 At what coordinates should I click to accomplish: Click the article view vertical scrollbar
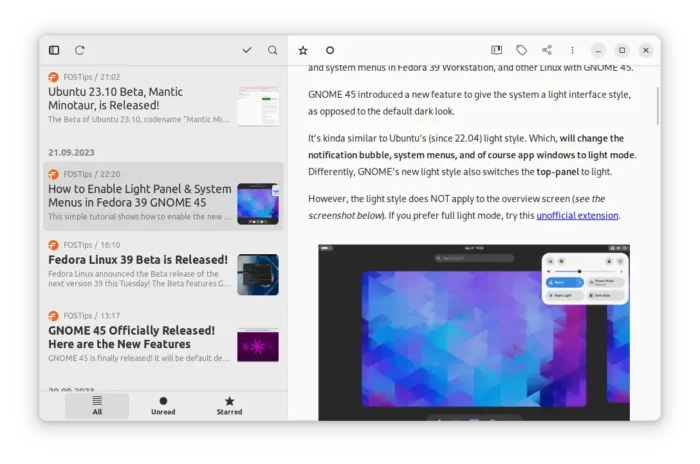click(x=658, y=106)
